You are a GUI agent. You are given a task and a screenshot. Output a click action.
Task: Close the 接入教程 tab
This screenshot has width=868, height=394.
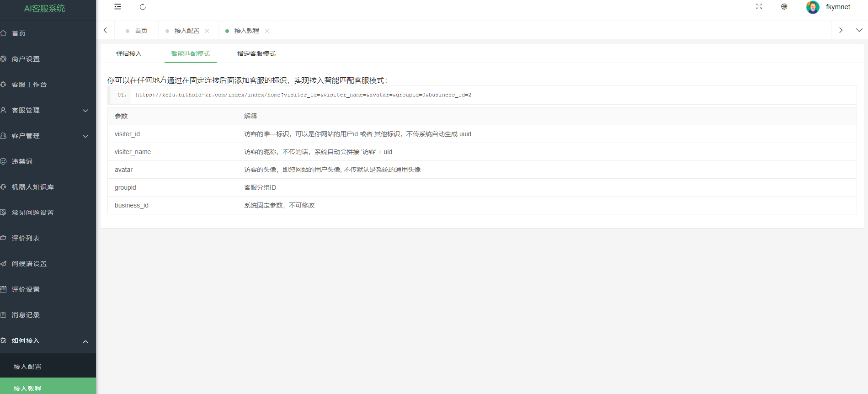coord(267,31)
